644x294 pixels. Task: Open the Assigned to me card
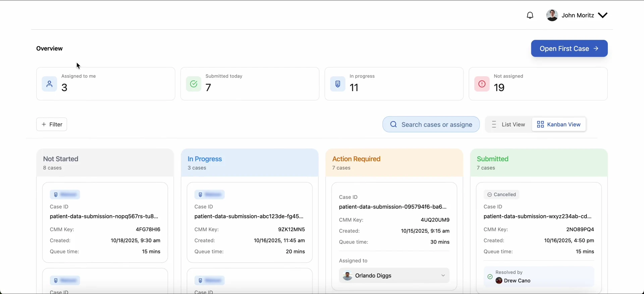pyautogui.click(x=106, y=84)
